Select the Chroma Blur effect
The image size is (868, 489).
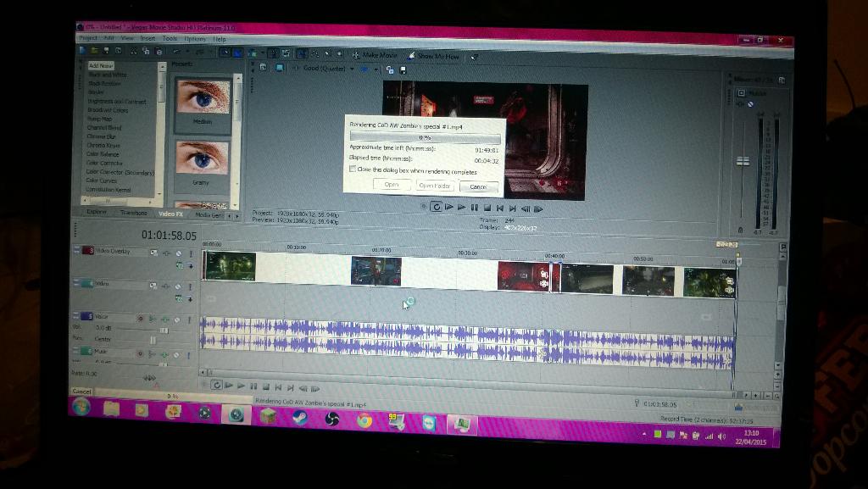coord(102,136)
